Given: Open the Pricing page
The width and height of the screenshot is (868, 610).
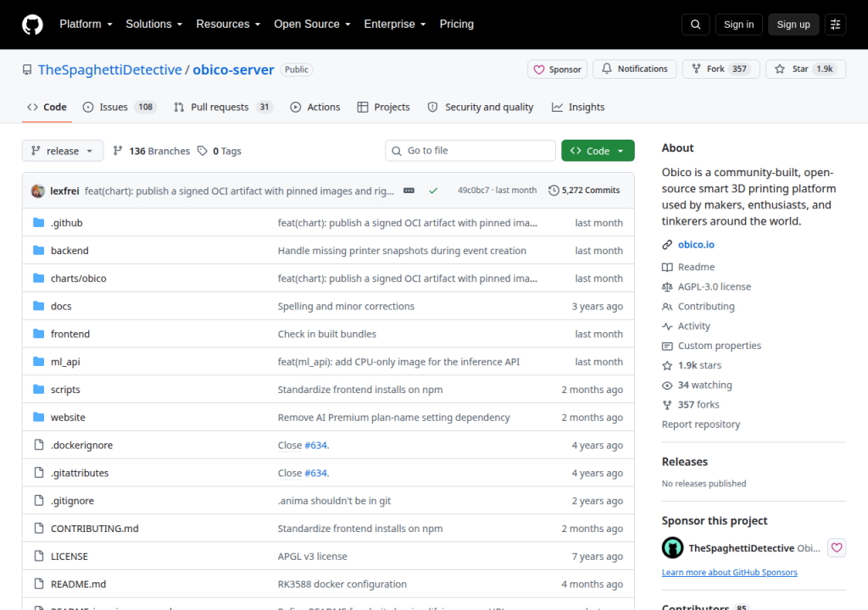Looking at the screenshot, I should coord(457,24).
